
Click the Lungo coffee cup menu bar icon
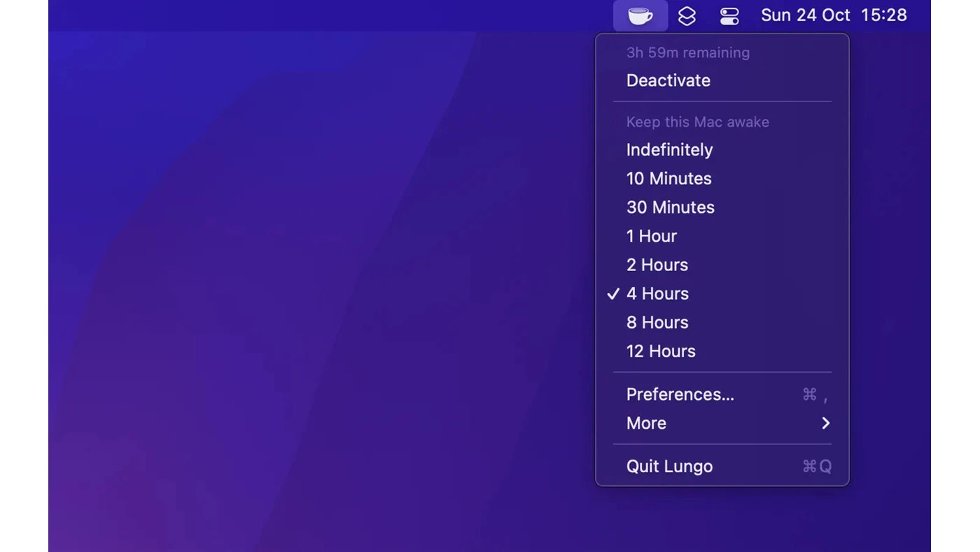click(x=640, y=15)
